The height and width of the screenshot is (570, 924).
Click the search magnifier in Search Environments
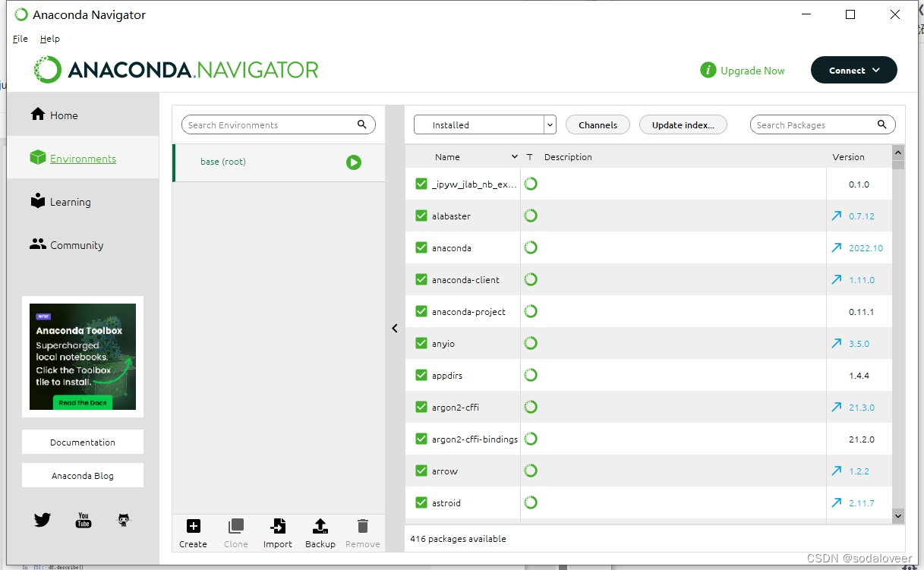tap(362, 124)
